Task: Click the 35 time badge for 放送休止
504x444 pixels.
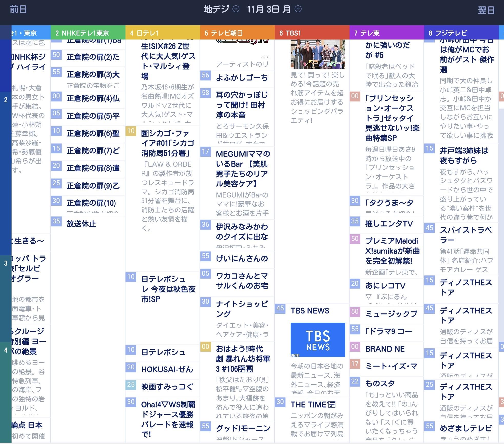Action: point(56,221)
